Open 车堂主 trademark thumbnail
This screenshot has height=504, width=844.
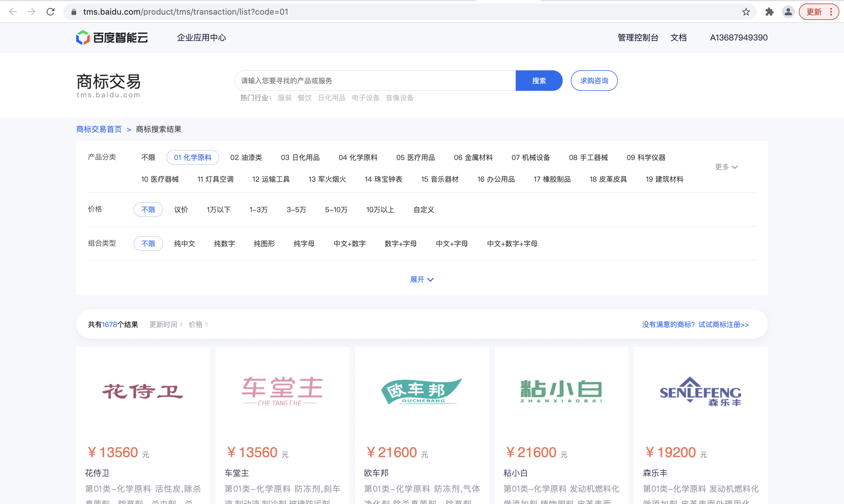[x=282, y=391]
